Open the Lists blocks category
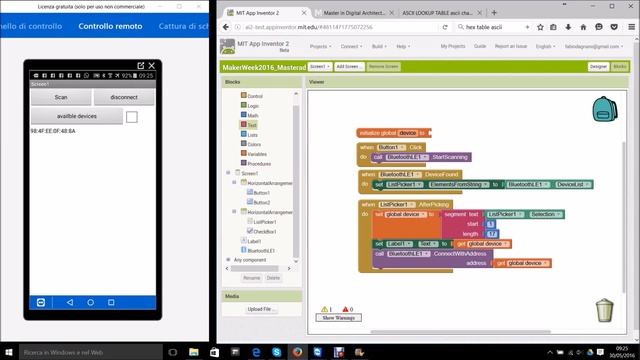This screenshot has height=360, width=640. [x=249, y=135]
